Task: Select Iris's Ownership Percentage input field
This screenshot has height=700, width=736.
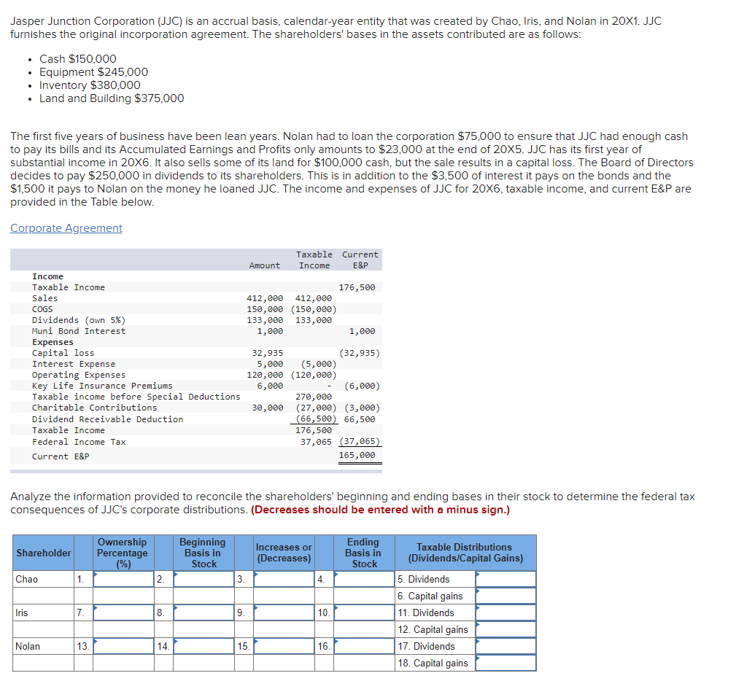Action: 123,612
